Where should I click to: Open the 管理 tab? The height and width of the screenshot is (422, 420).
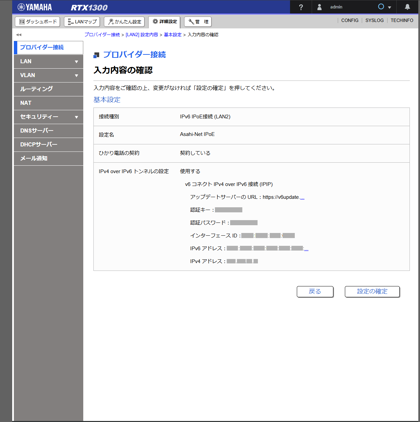click(x=198, y=22)
